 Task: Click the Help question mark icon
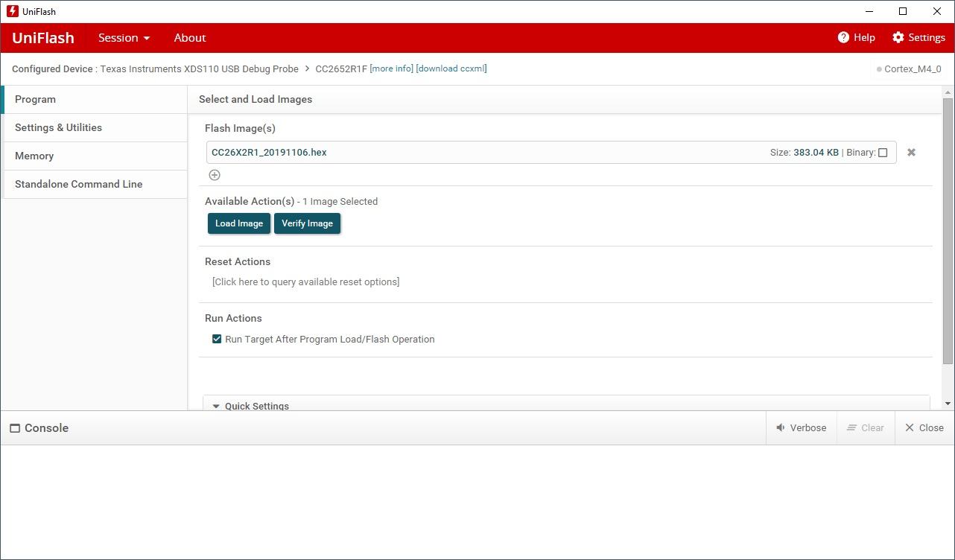tap(843, 37)
